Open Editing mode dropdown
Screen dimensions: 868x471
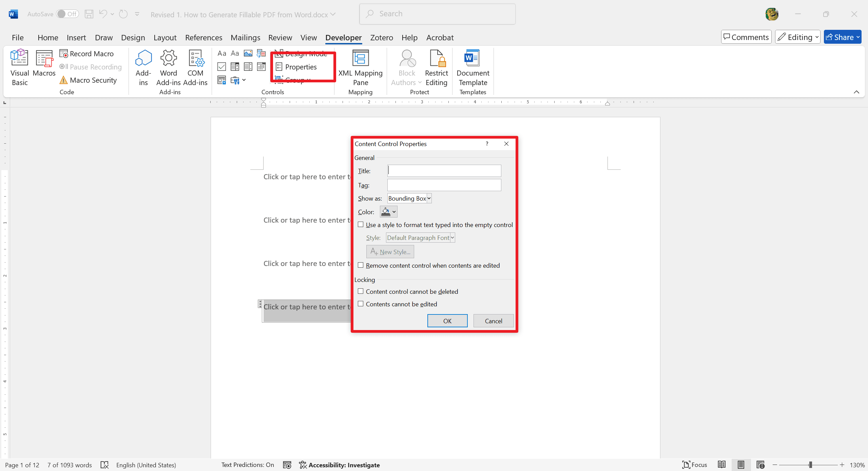click(x=797, y=37)
